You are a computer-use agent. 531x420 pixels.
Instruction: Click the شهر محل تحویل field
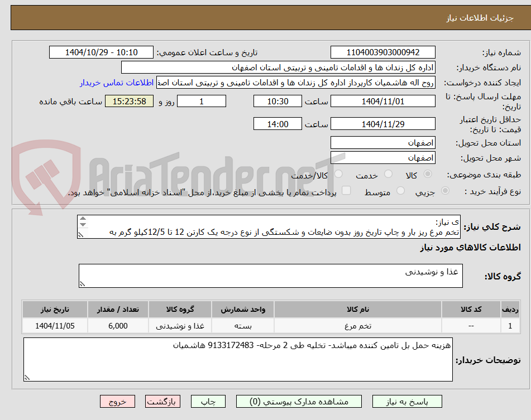click(x=382, y=158)
